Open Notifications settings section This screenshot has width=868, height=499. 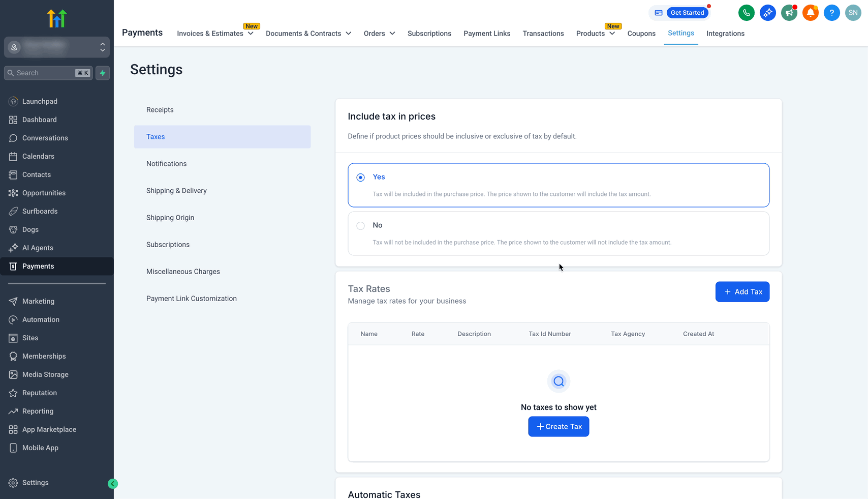click(x=223, y=164)
